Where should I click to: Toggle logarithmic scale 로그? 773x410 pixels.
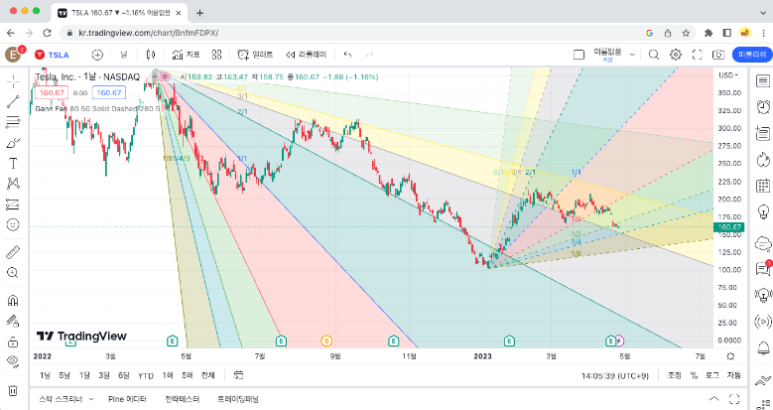tap(712, 376)
